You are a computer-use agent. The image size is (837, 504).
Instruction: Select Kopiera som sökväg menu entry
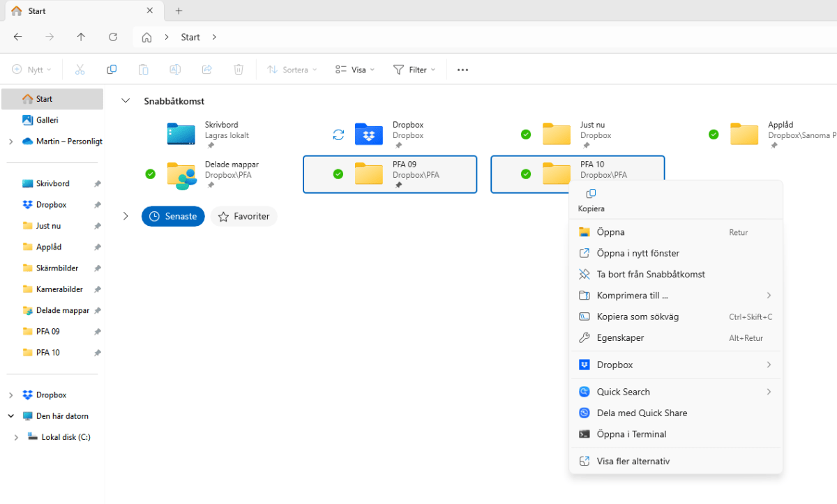click(637, 317)
